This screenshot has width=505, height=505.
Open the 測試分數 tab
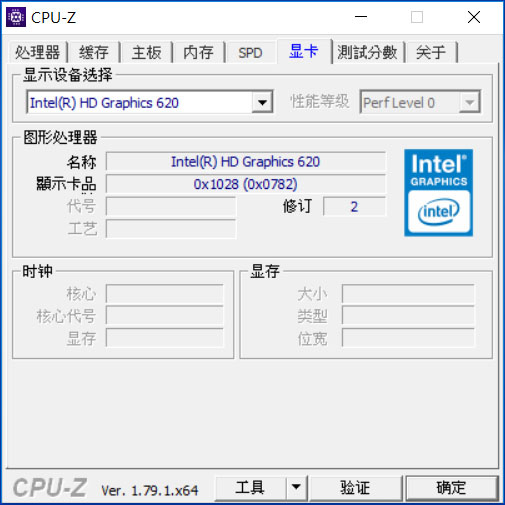coord(367,52)
